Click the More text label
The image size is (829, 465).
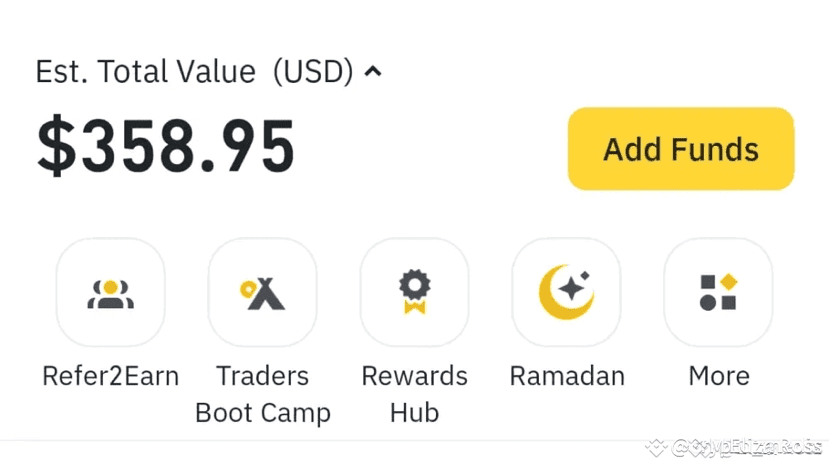(x=718, y=376)
